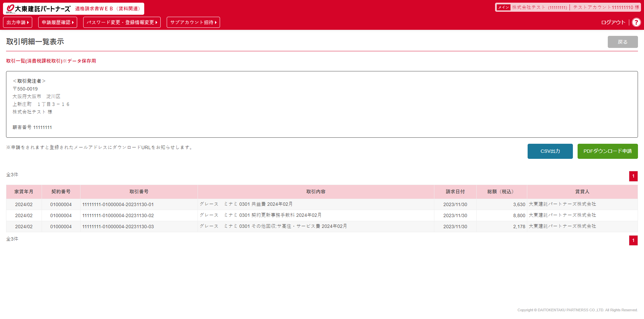644x319 pixels.
Task: Select page 1 in the bottom pagination
Action: [x=633, y=240]
